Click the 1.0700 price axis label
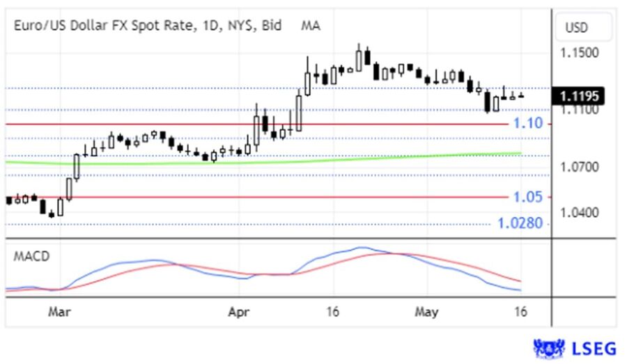The height and width of the screenshot is (364, 627). (x=580, y=166)
